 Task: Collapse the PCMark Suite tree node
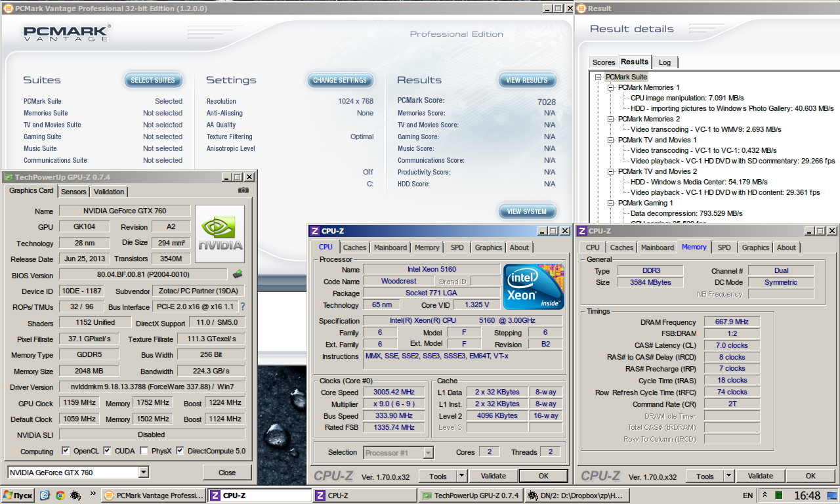pyautogui.click(x=598, y=77)
